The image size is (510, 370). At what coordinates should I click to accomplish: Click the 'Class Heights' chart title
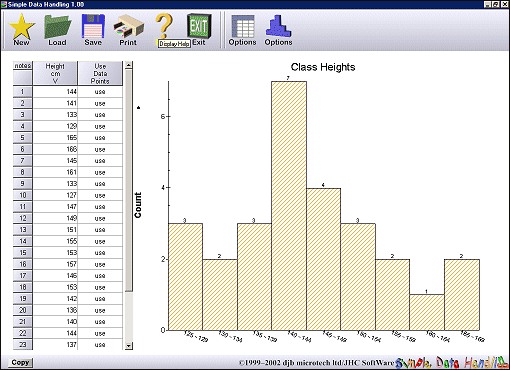[323, 67]
